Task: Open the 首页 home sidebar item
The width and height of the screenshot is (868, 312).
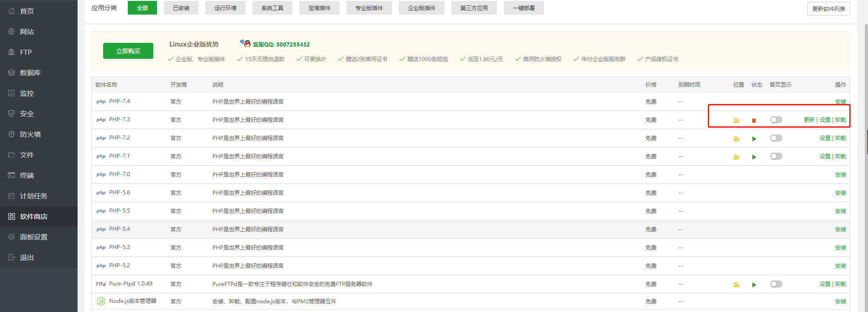Action: tap(39, 11)
